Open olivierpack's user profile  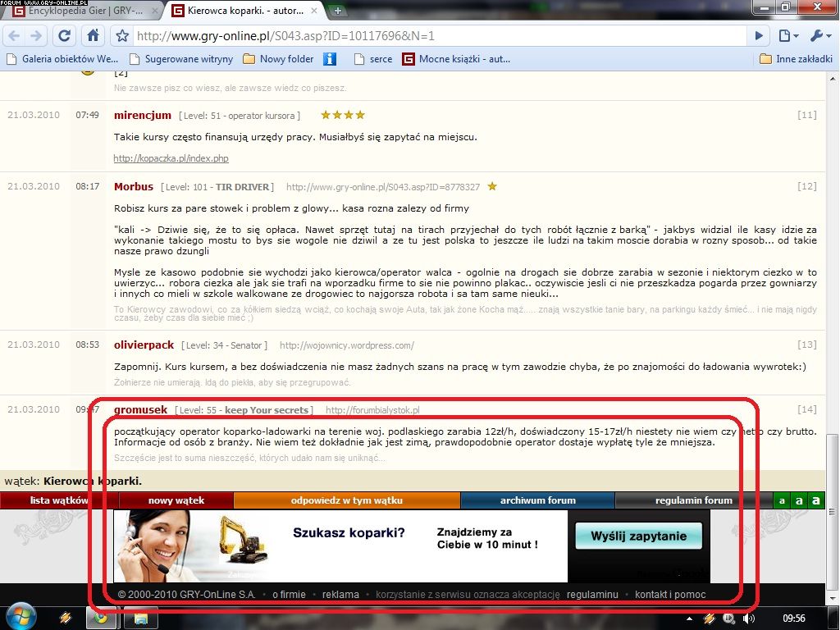click(144, 345)
